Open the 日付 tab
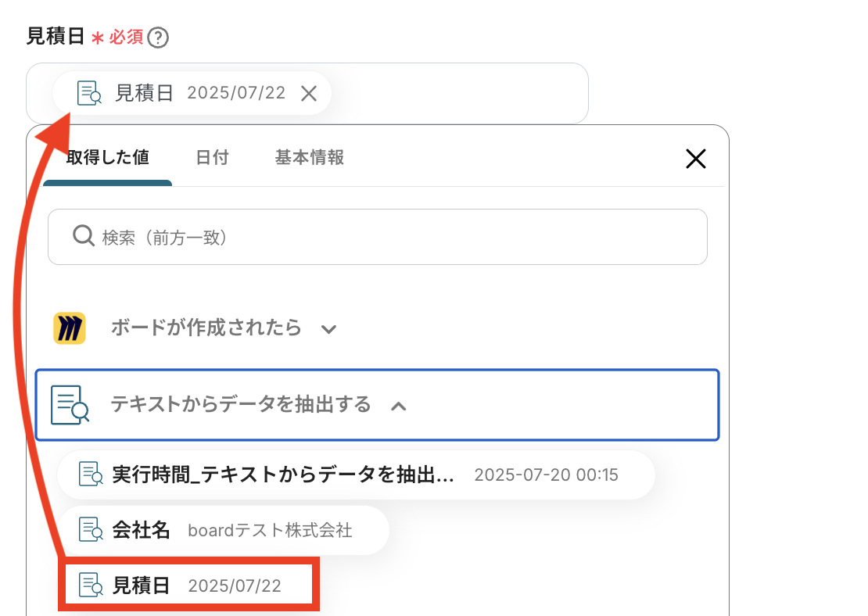The image size is (868, 616). pos(212,158)
